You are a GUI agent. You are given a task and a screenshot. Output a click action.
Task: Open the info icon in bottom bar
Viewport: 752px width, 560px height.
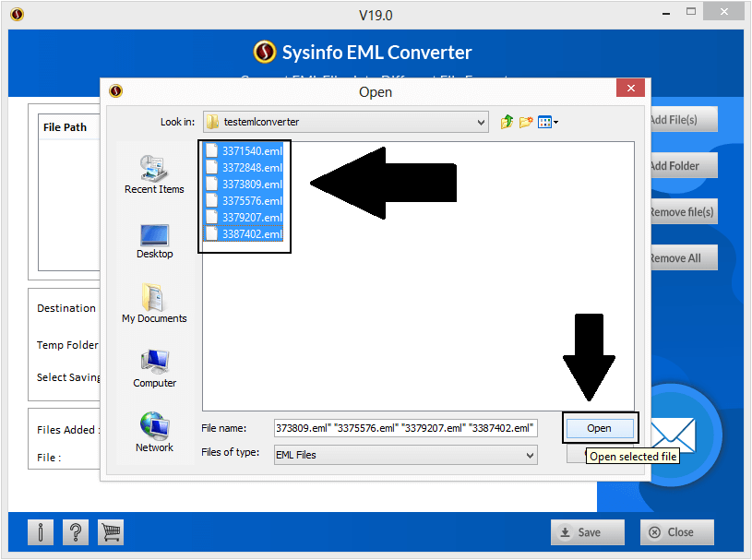coord(41,532)
